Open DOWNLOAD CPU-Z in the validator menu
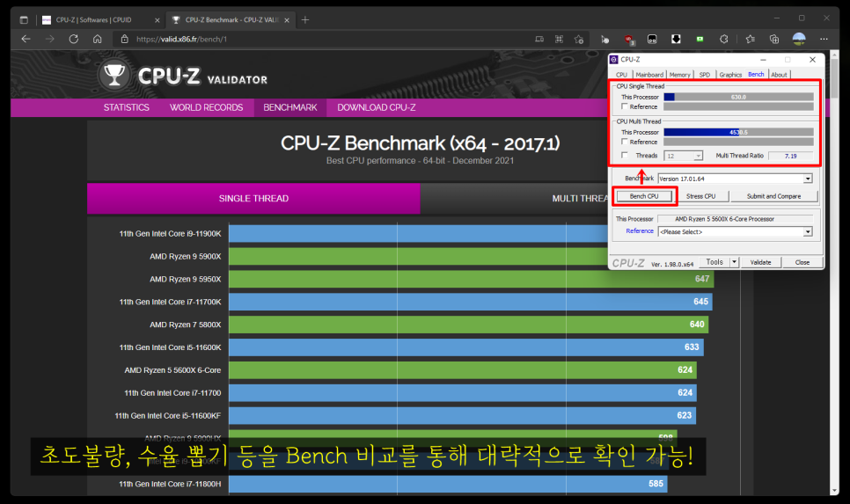 coord(377,107)
